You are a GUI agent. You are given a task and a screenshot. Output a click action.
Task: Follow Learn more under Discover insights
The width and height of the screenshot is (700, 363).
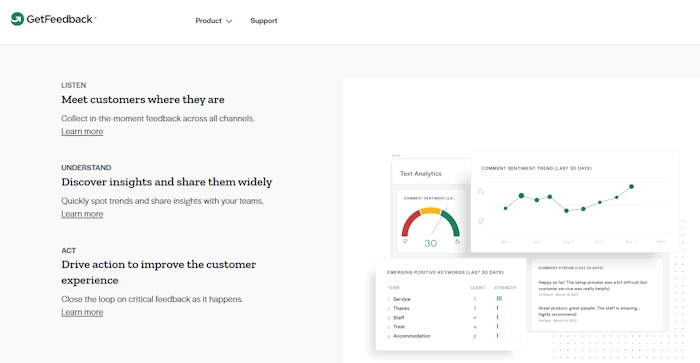82,214
